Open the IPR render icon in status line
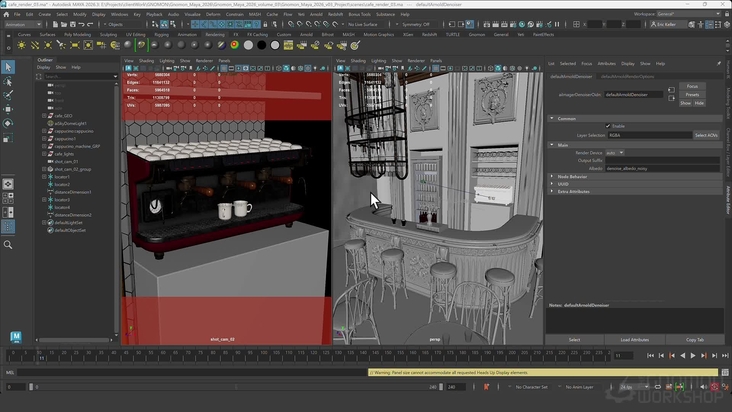Viewport: 732px width, 412px height. [x=504, y=24]
